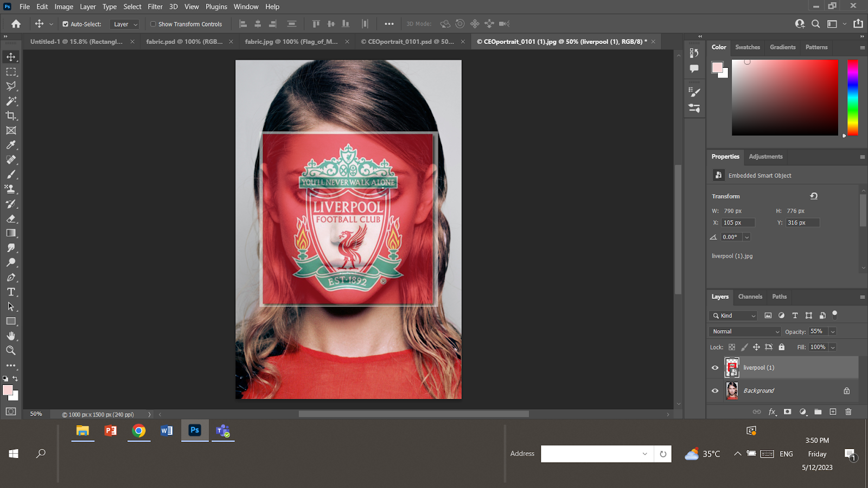Viewport: 868px width, 488px height.
Task: Go to the Photoshop Home screen
Action: [16, 24]
